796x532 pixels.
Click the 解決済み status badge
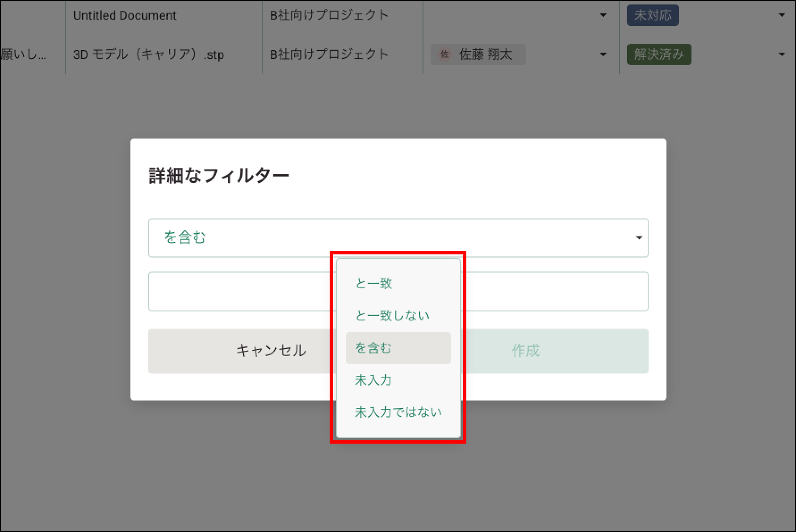click(659, 55)
